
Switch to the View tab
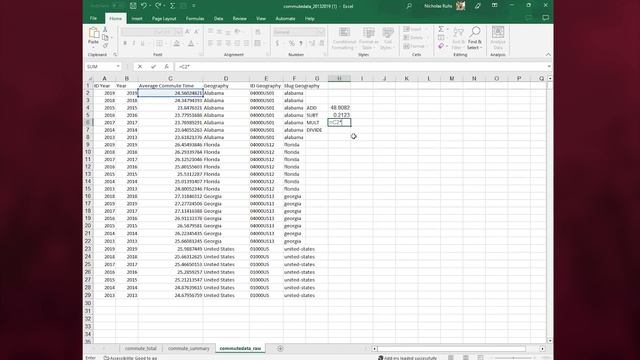tap(261, 19)
